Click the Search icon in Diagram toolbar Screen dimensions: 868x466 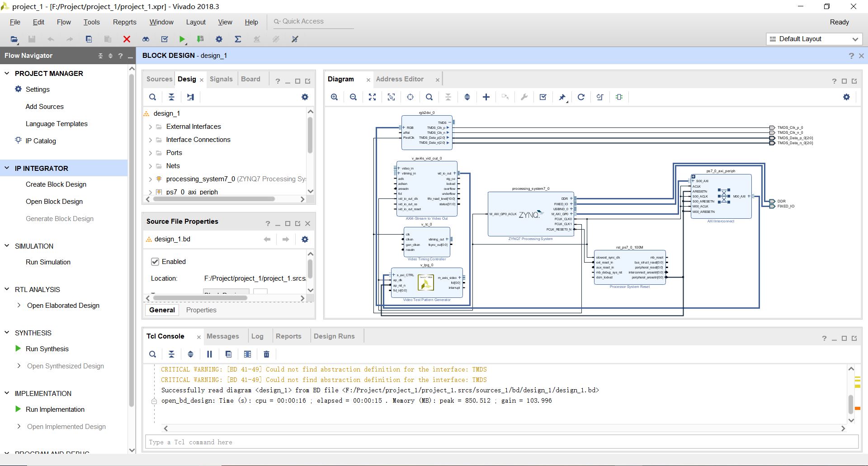point(429,97)
